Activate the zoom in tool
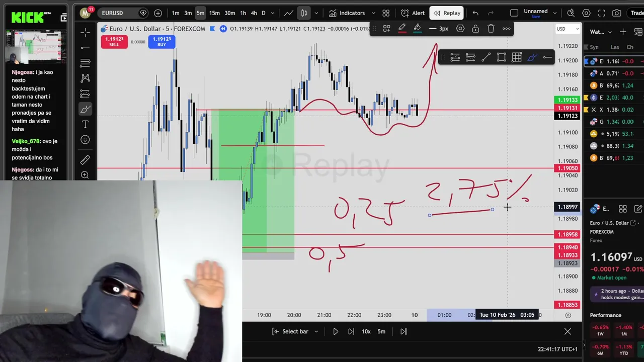 [85, 175]
